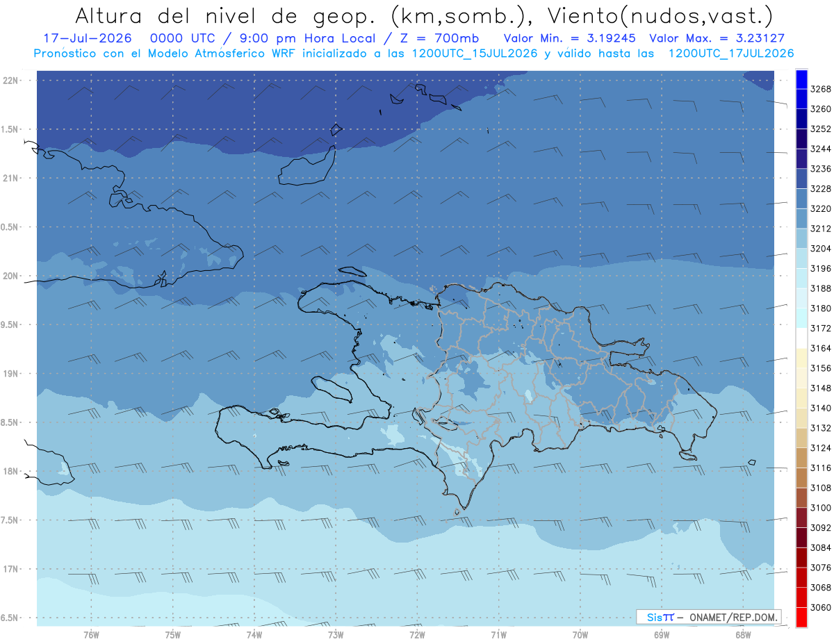Click the colorbar label '3212'
The image size is (834, 644).
pyautogui.click(x=821, y=229)
